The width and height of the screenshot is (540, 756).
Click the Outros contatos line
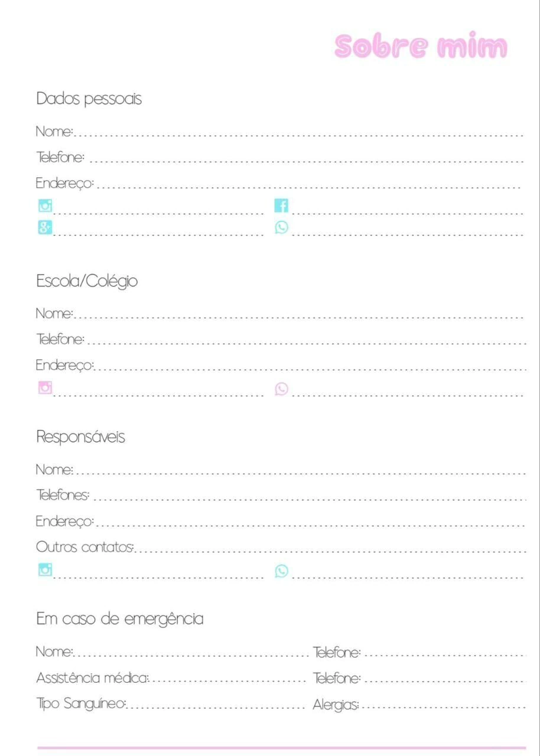click(x=281, y=547)
